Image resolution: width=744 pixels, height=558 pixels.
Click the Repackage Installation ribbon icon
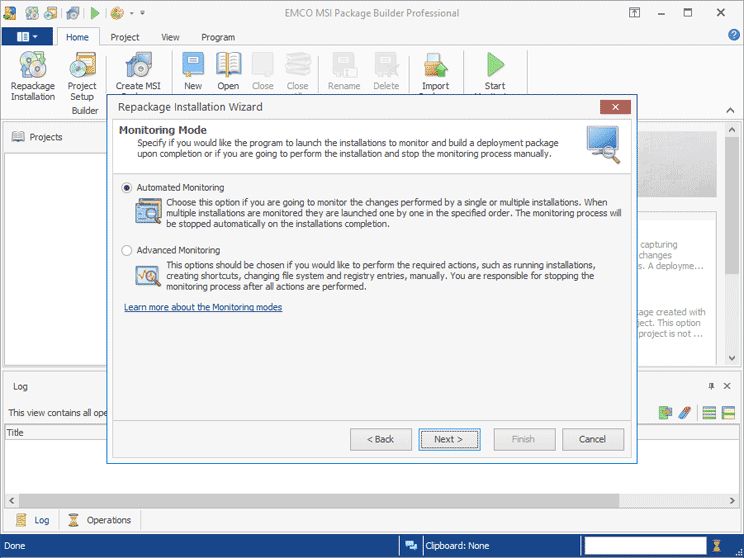(x=33, y=65)
